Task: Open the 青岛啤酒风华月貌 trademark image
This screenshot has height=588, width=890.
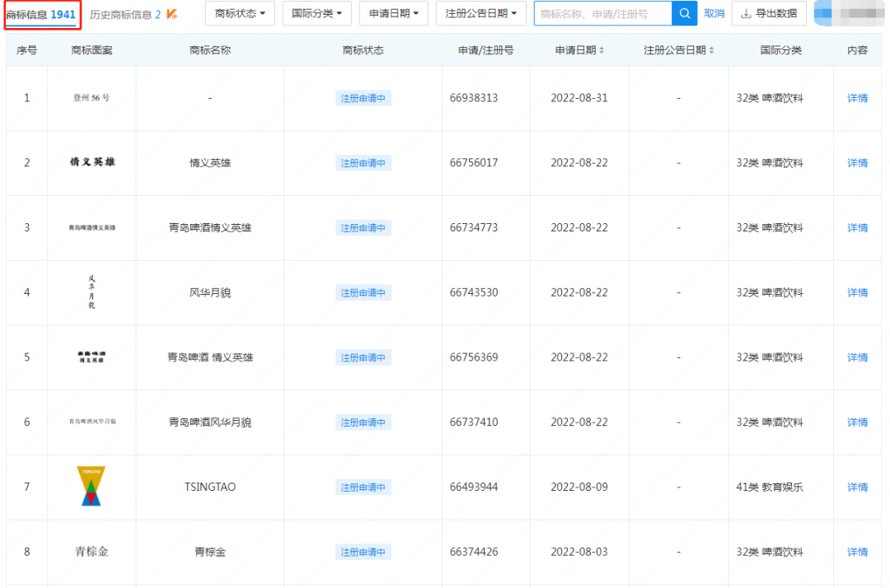Action: coord(92,422)
